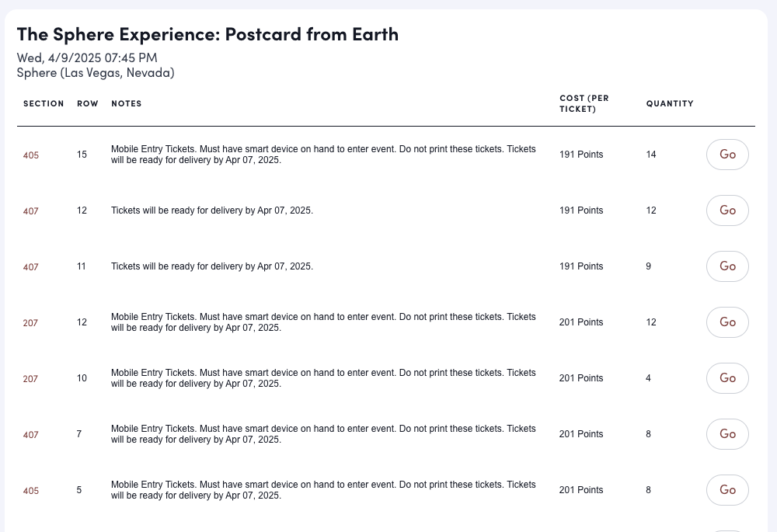
Task: Click Go for section 405 row 15
Action: (x=727, y=155)
